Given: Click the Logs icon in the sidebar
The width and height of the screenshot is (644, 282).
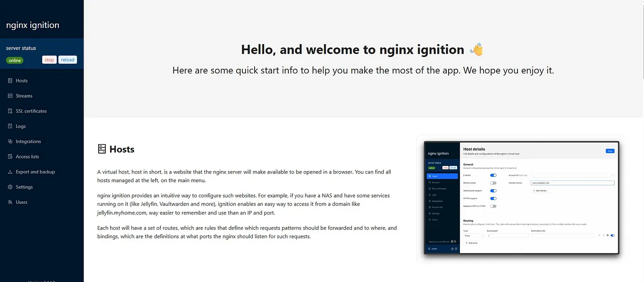Looking at the screenshot, I should (x=9, y=126).
